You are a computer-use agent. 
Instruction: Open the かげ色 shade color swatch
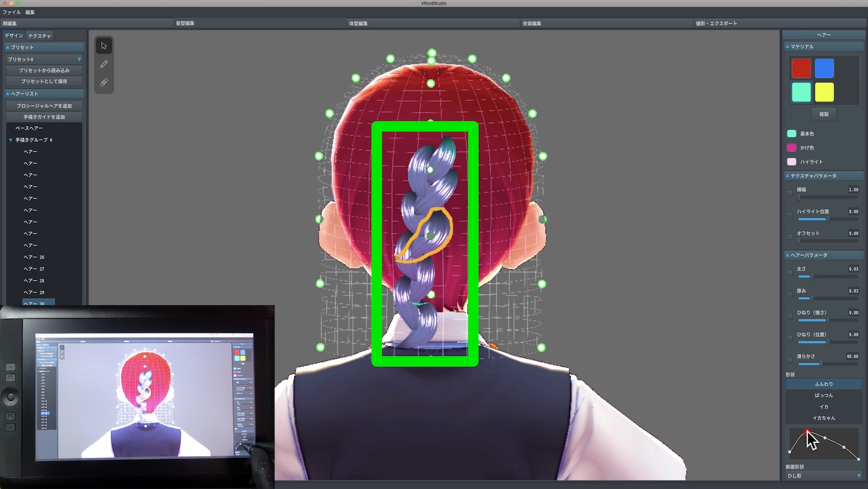[791, 147]
